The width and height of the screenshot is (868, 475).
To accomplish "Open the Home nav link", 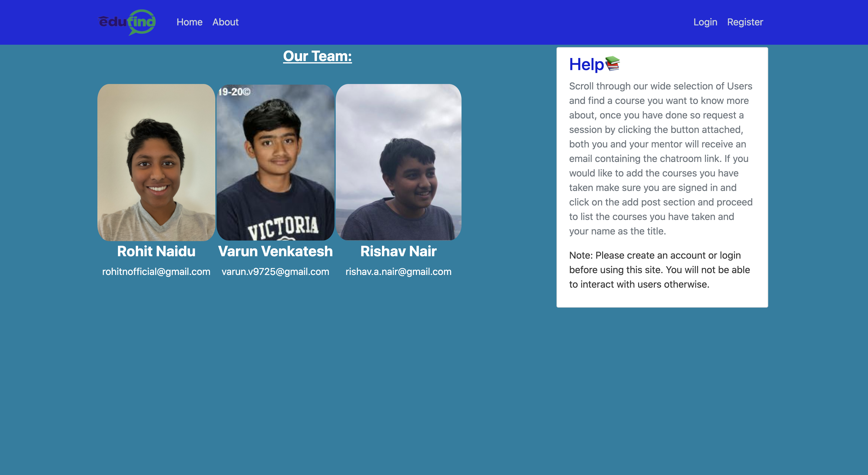I will [189, 22].
